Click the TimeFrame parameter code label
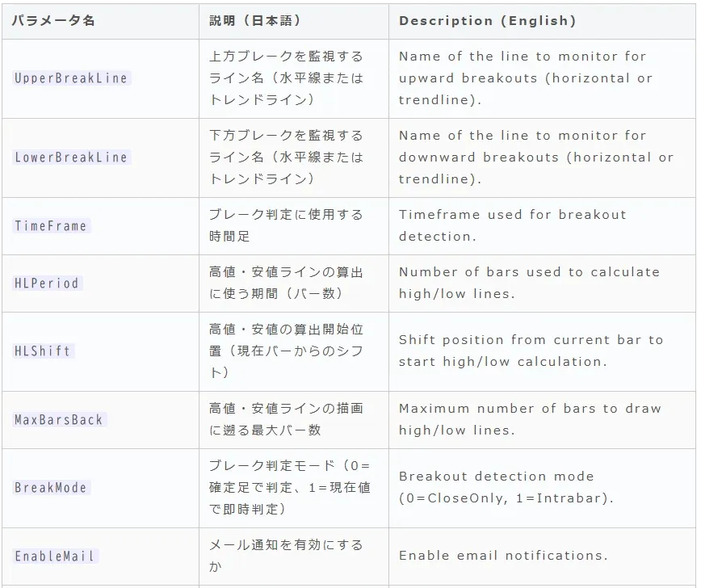This screenshot has height=588, width=701. [51, 226]
